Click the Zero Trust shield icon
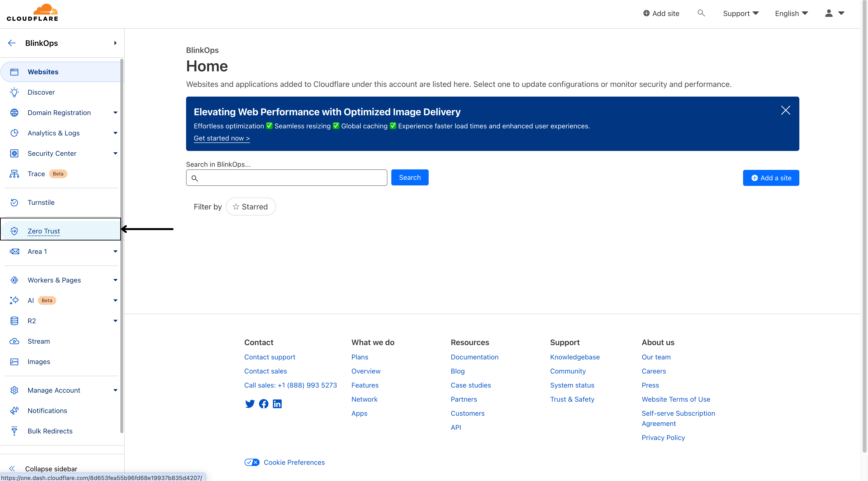Viewport: 868px width, 481px height. (14, 231)
